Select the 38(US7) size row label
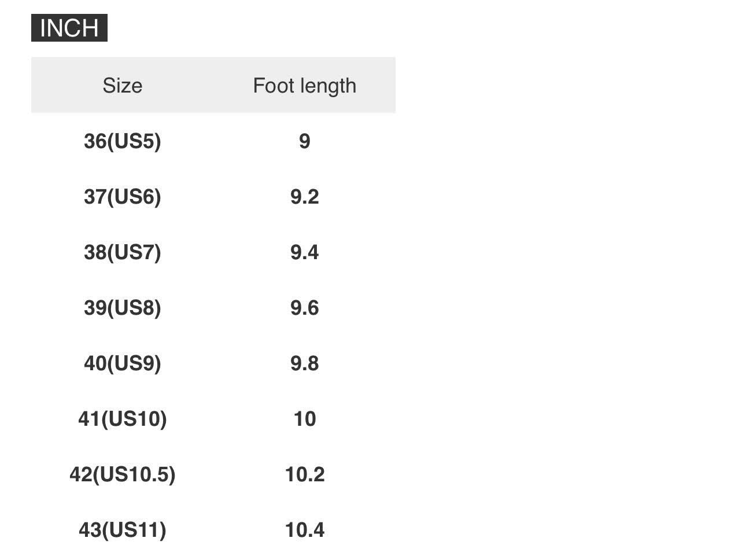This screenshot has height=560, width=746. coord(122,252)
